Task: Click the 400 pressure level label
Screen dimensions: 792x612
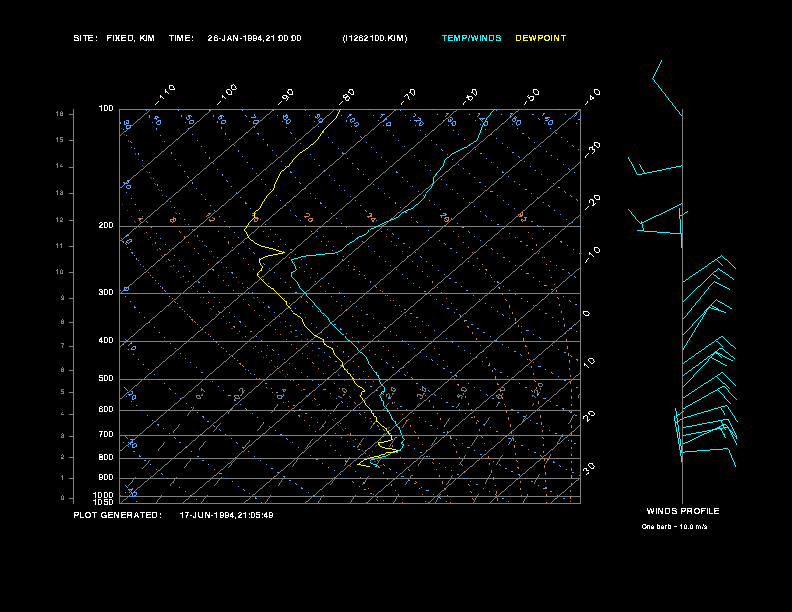Action: pyautogui.click(x=106, y=340)
